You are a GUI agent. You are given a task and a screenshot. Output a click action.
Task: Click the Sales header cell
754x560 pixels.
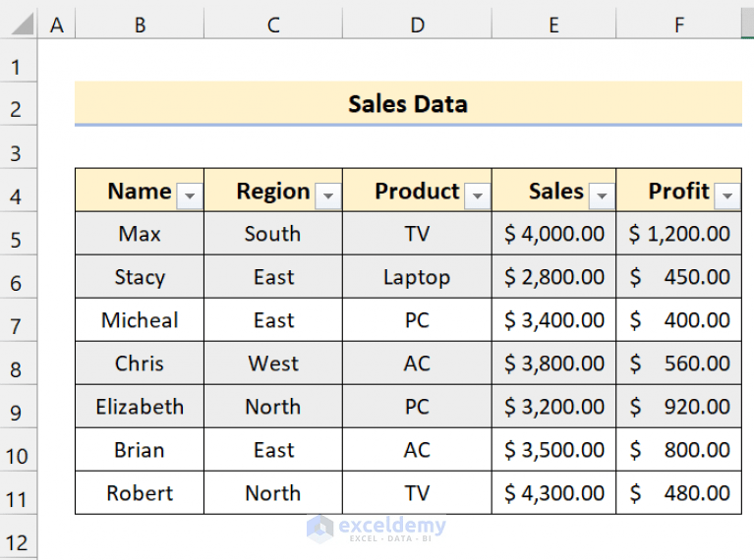pyautogui.click(x=554, y=191)
